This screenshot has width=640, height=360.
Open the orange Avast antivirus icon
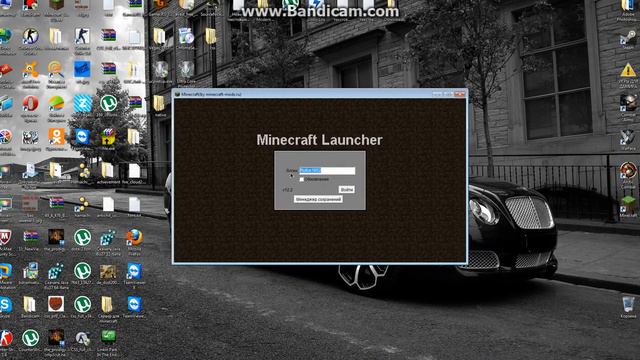point(30,70)
